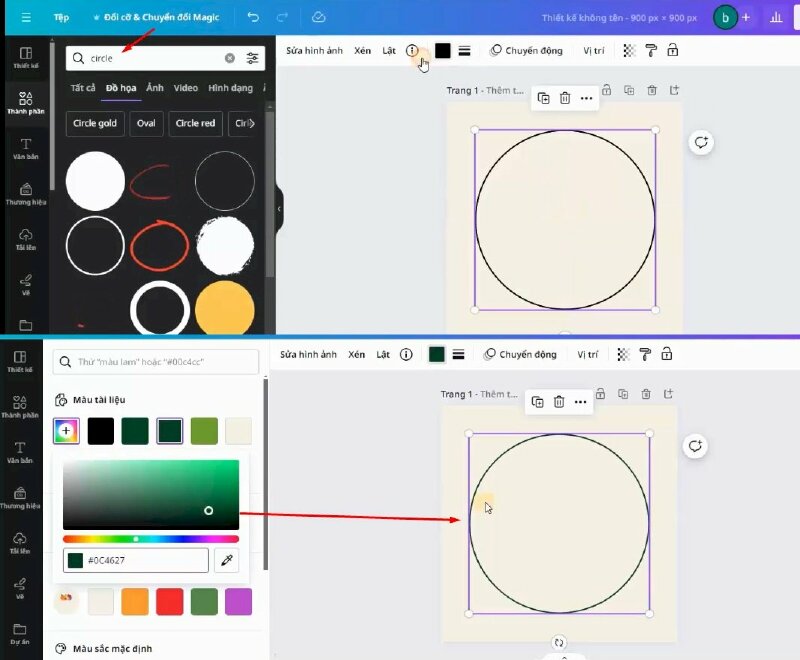Image resolution: width=800 pixels, height=660 pixels.
Task: Open Dự án folder in sidebar
Action: click(20, 633)
